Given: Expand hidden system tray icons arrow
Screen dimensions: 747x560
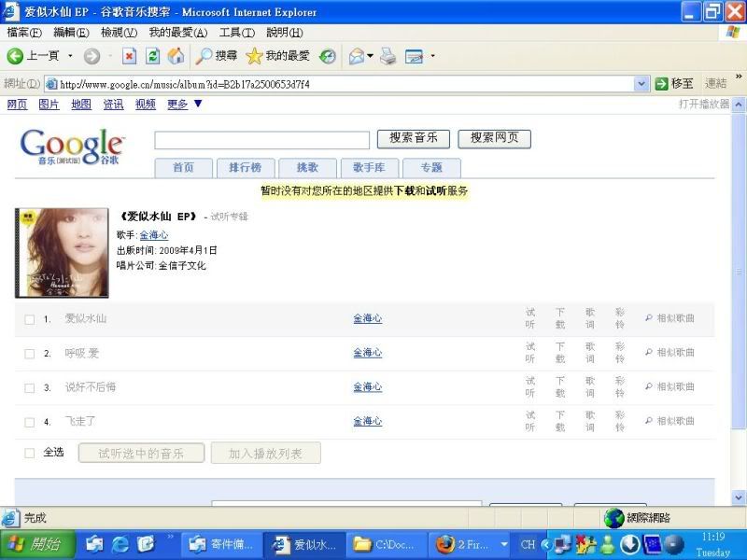Looking at the screenshot, I should coord(547,544).
